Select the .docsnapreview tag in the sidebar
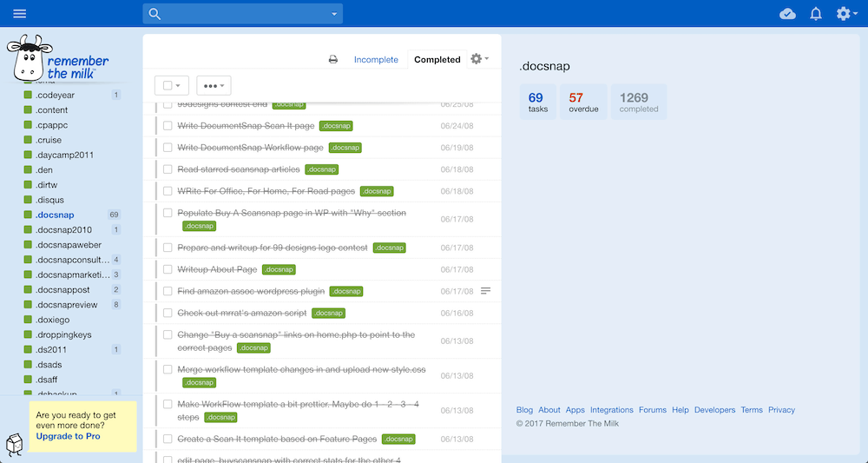Viewport: 868px width, 463px height. pyautogui.click(x=67, y=304)
